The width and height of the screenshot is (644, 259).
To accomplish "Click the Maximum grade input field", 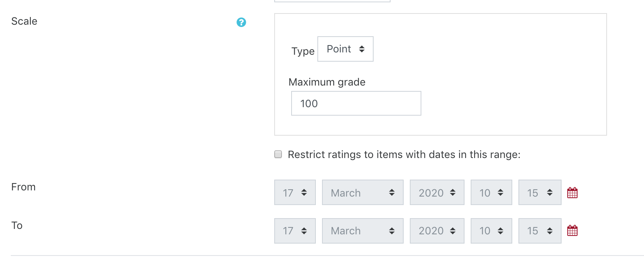I will tap(356, 103).
